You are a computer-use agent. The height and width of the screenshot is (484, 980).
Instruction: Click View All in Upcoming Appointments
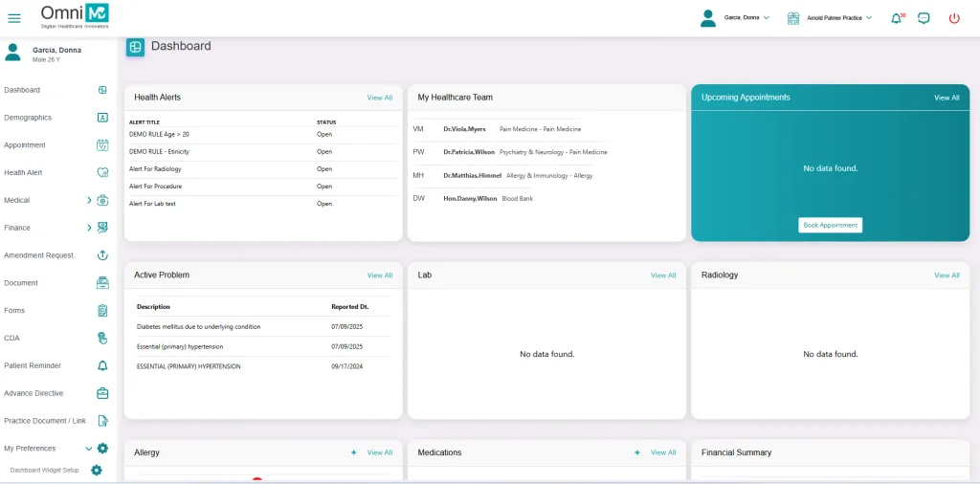pos(947,99)
